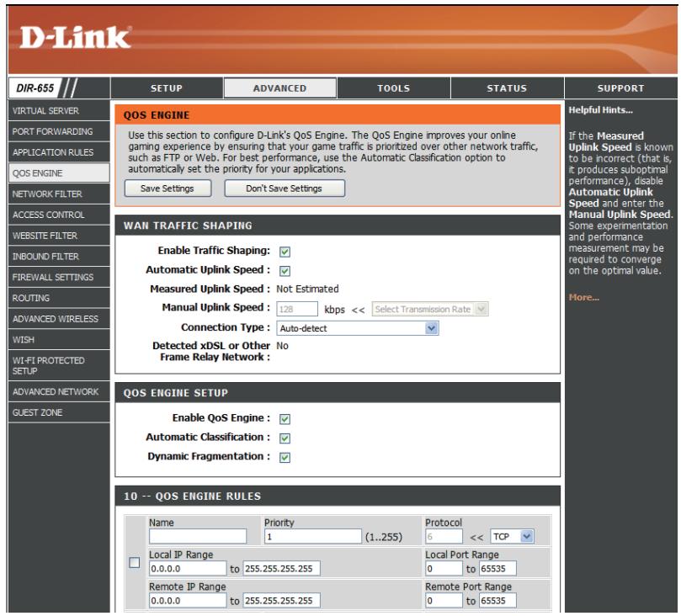
Task: Click the More... link in hints
Action: (x=583, y=298)
